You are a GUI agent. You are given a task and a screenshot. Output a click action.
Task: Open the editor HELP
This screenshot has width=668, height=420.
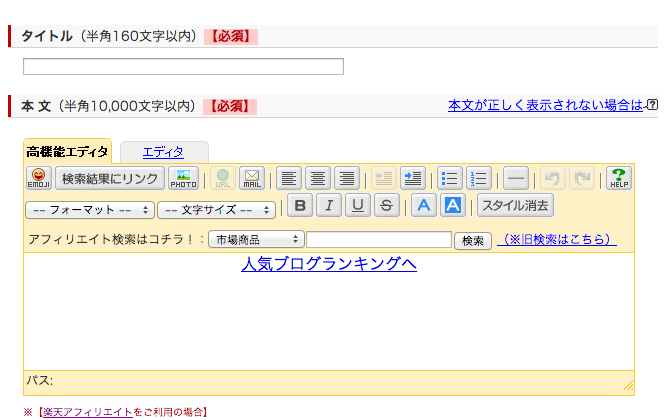pyautogui.click(x=619, y=178)
